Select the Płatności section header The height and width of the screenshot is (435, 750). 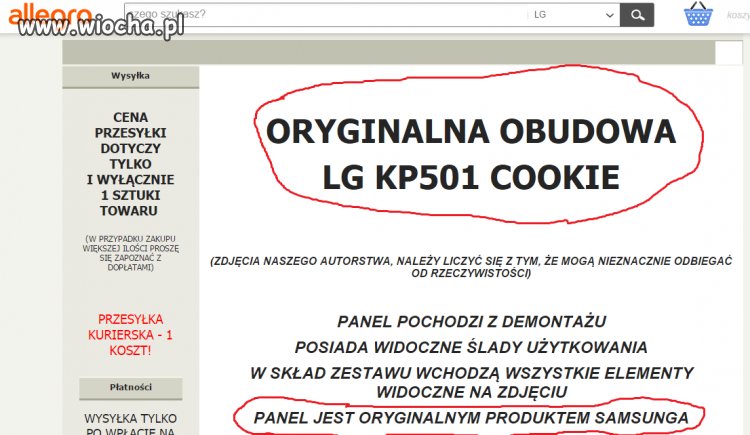click(131, 388)
